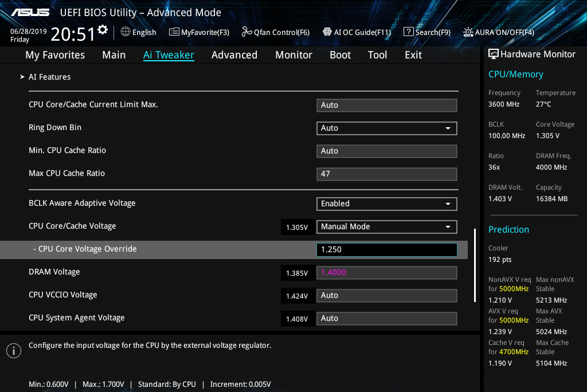587x392 pixels.
Task: Click the info icon beside the help text
Action: pyautogui.click(x=14, y=350)
